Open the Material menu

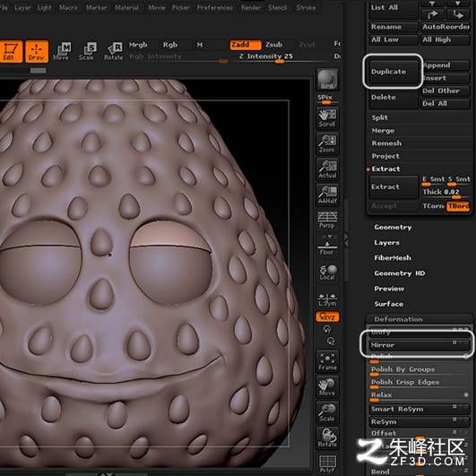coord(126,7)
